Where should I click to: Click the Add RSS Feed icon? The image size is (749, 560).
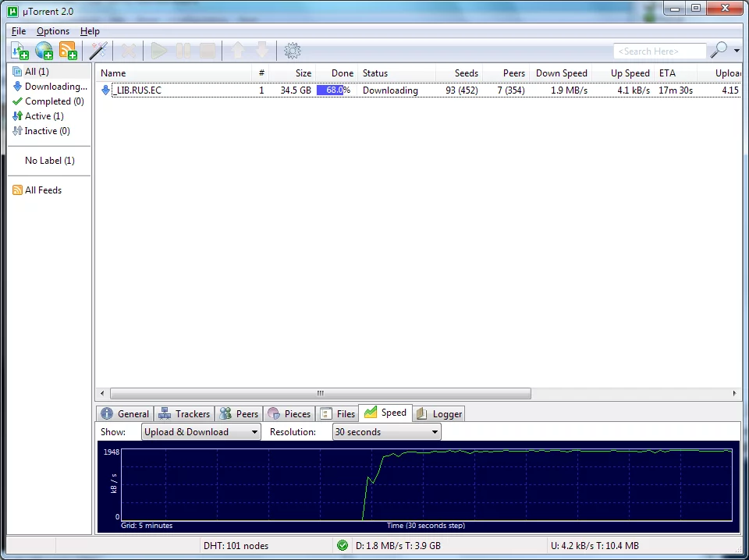pos(69,51)
